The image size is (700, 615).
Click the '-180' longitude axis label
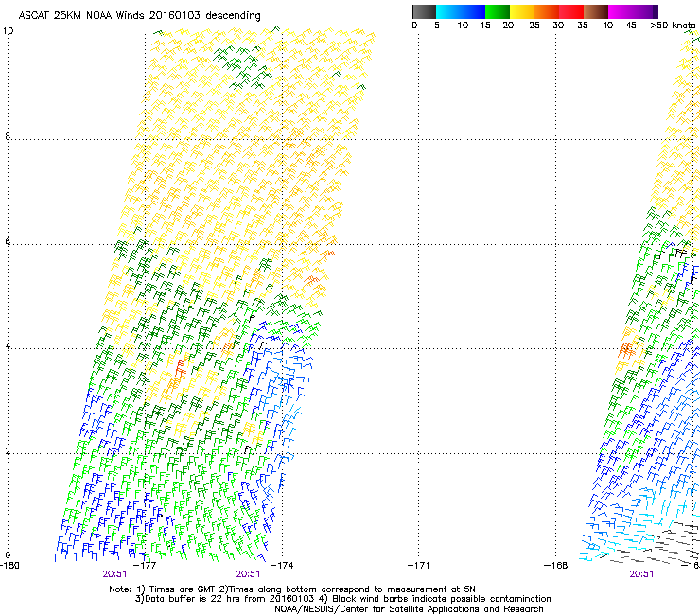(x=9, y=566)
